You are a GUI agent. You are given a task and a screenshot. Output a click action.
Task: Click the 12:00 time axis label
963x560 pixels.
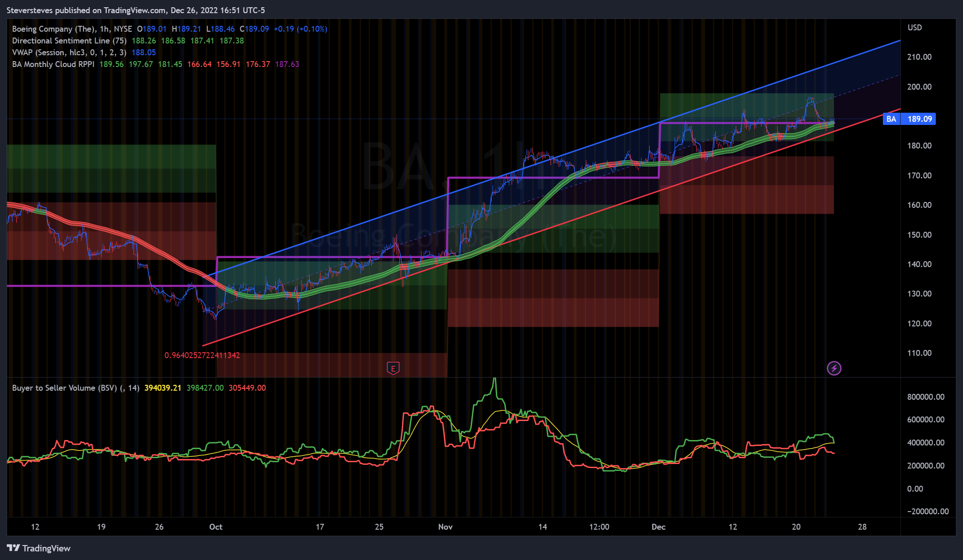pos(599,527)
